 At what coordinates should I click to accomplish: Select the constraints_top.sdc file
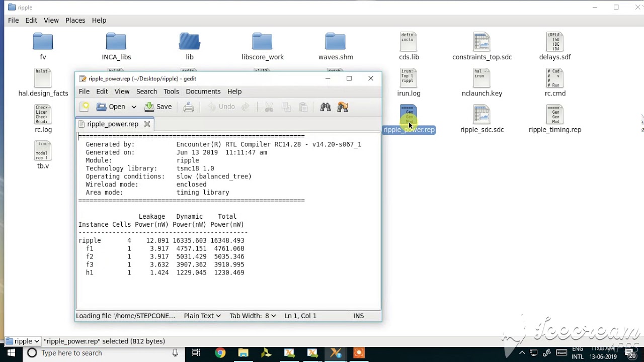482,47
